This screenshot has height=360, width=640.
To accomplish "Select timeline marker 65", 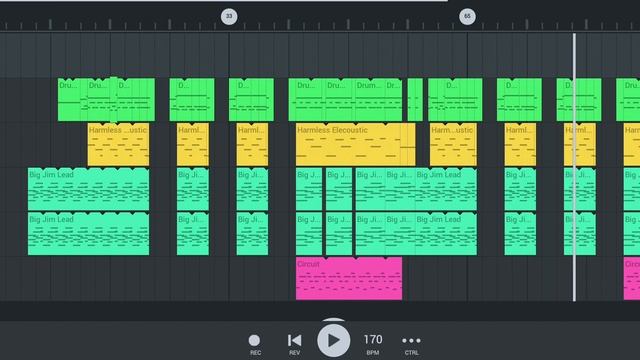I will 467,16.
